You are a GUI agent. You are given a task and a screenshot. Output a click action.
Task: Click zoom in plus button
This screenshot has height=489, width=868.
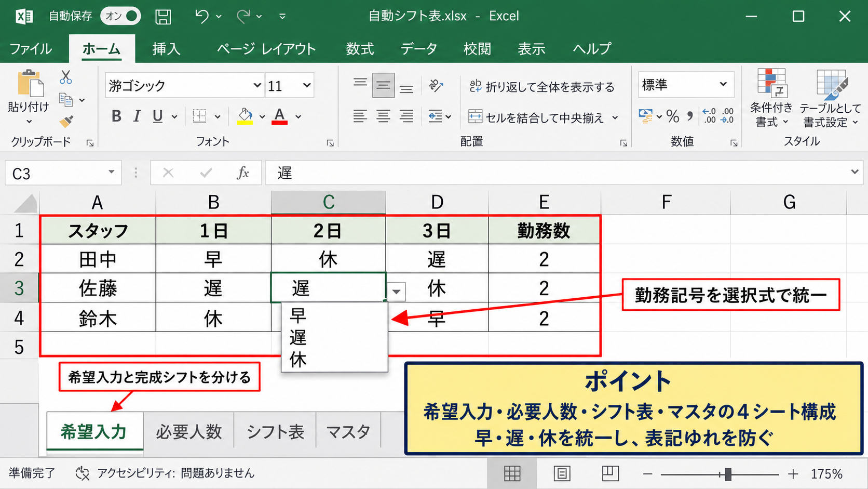pyautogui.click(x=793, y=474)
